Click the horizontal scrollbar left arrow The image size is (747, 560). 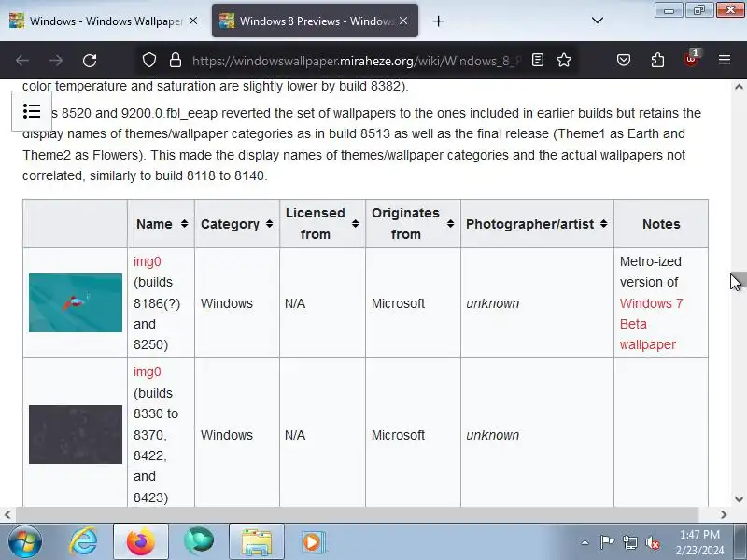click(x=7, y=515)
